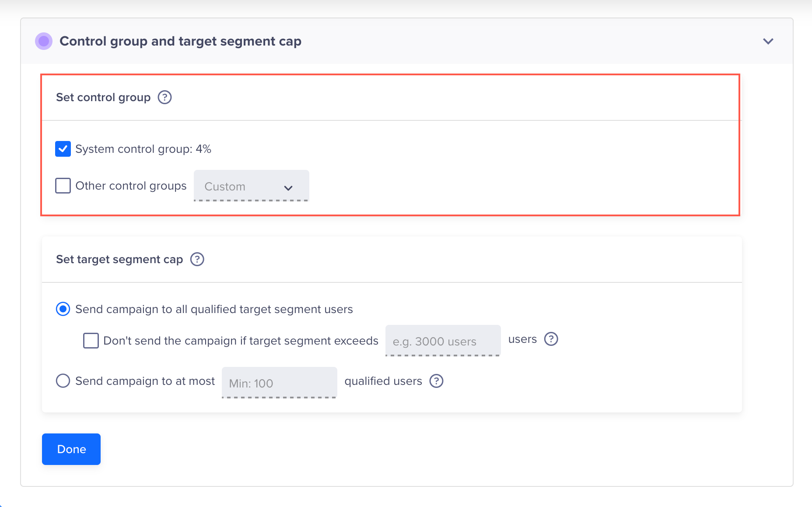Open help icon beside Set control group
Image resolution: width=812 pixels, height=507 pixels.
[x=164, y=97]
